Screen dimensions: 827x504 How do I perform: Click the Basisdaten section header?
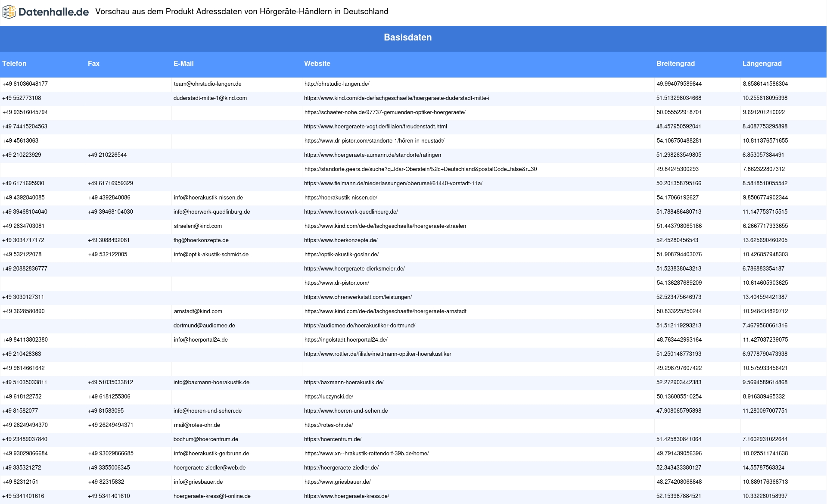point(407,37)
